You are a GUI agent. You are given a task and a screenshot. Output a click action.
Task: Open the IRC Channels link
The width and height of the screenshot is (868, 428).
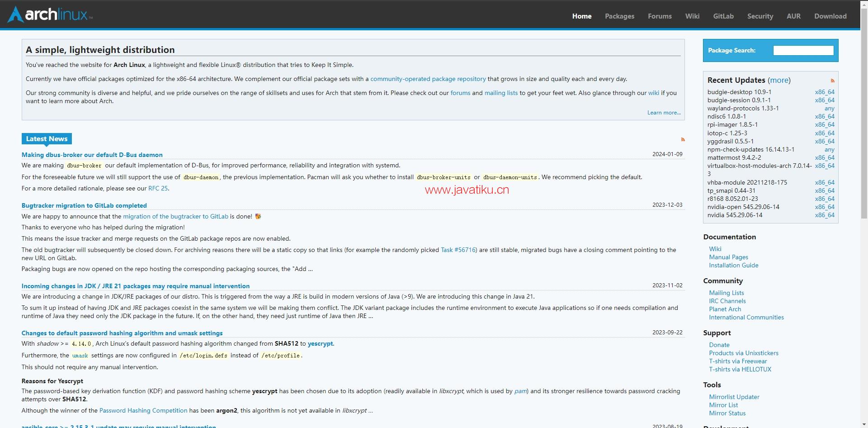tap(727, 301)
